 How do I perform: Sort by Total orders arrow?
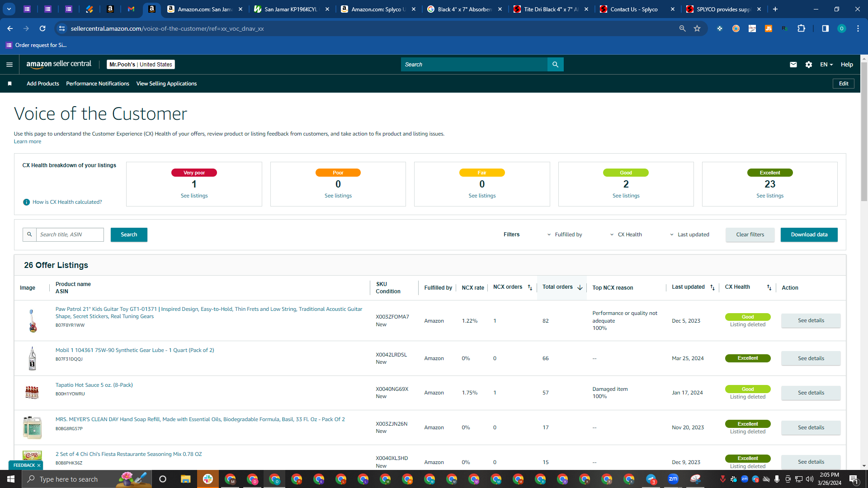click(580, 287)
